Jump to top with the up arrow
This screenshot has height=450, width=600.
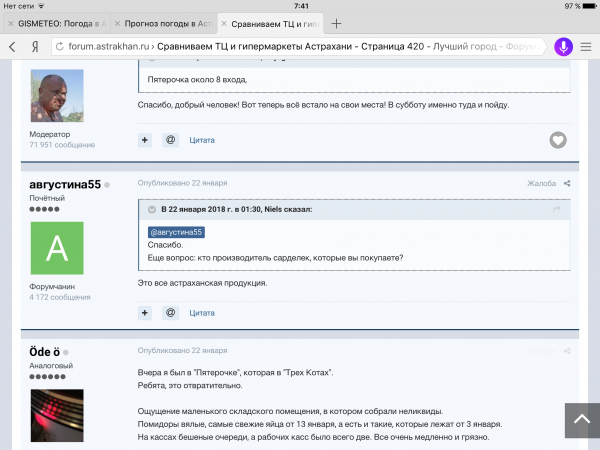582,420
